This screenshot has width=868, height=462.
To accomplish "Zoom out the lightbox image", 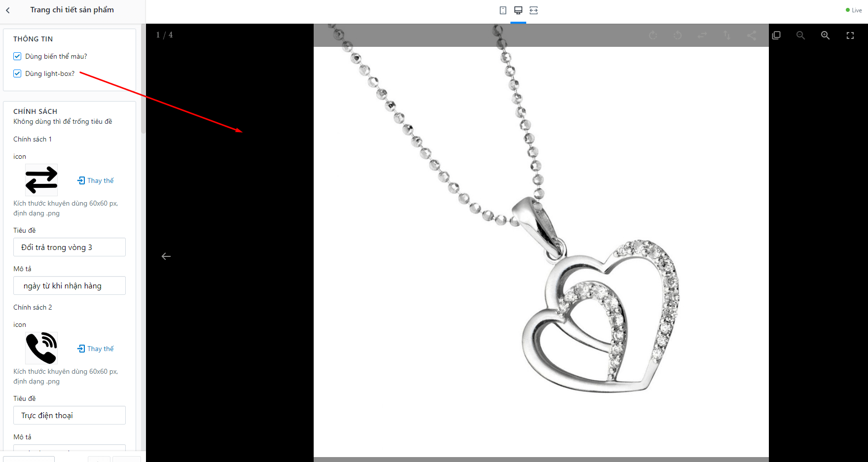I will (x=801, y=36).
